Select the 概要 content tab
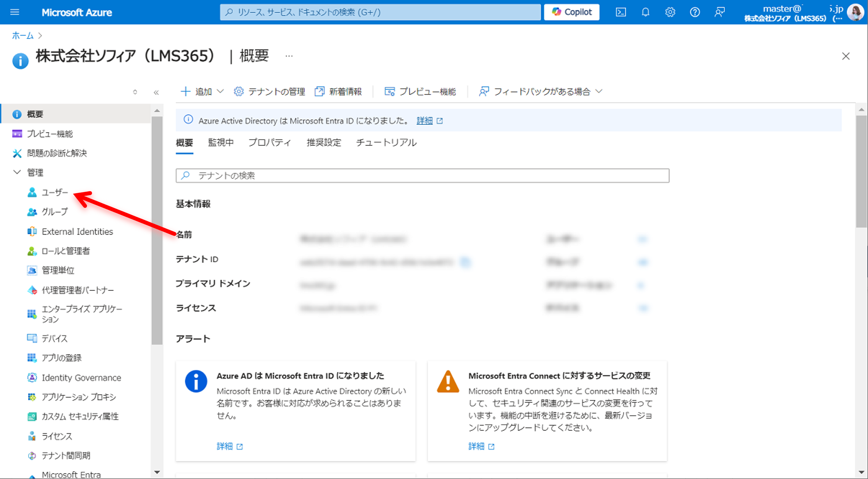The height and width of the screenshot is (479, 868). point(184,143)
